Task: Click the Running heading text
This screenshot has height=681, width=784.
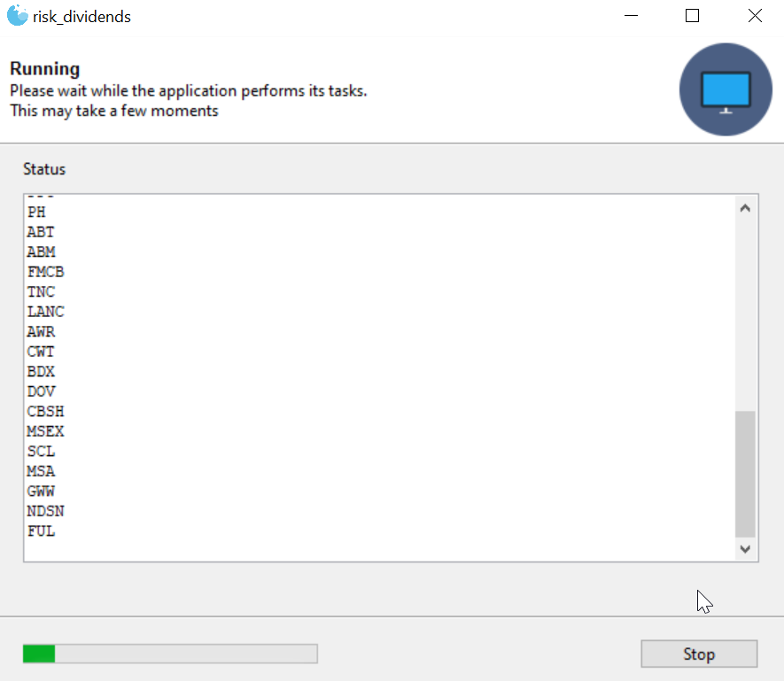Action: click(45, 69)
